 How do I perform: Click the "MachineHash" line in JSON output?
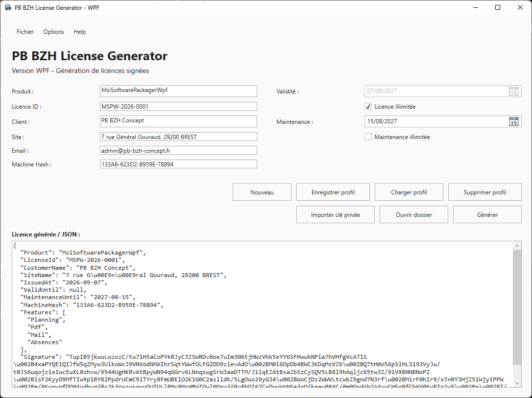(x=92, y=305)
